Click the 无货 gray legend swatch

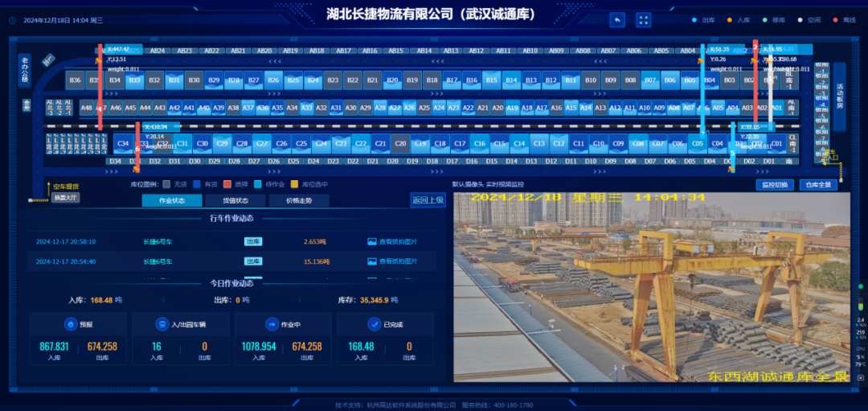point(166,184)
